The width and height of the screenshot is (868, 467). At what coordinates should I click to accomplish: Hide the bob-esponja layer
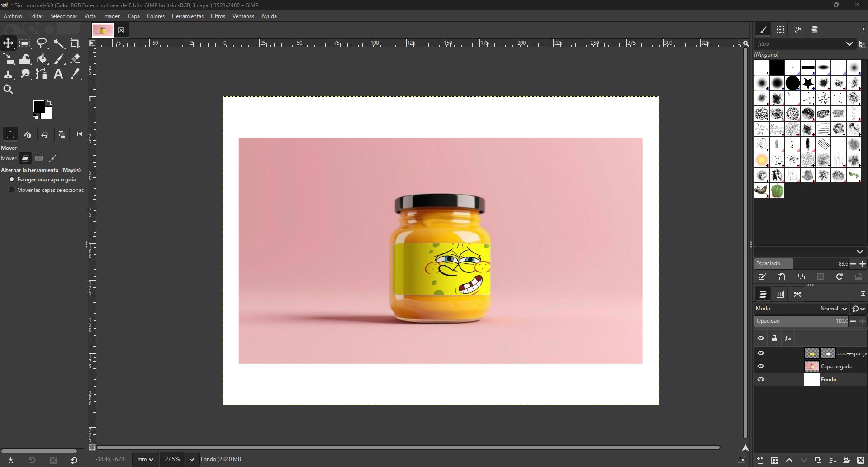[761, 353]
